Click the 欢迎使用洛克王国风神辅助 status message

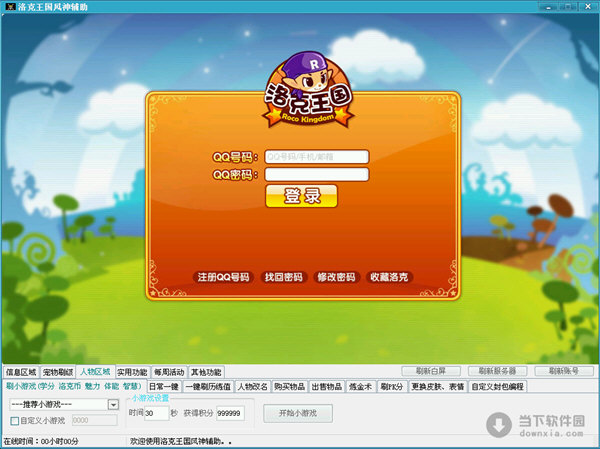pyautogui.click(x=181, y=441)
